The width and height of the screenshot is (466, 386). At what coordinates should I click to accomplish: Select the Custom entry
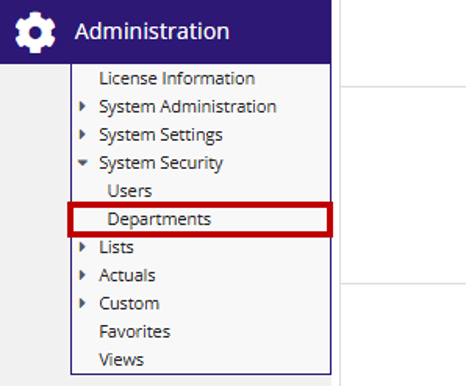tap(129, 304)
